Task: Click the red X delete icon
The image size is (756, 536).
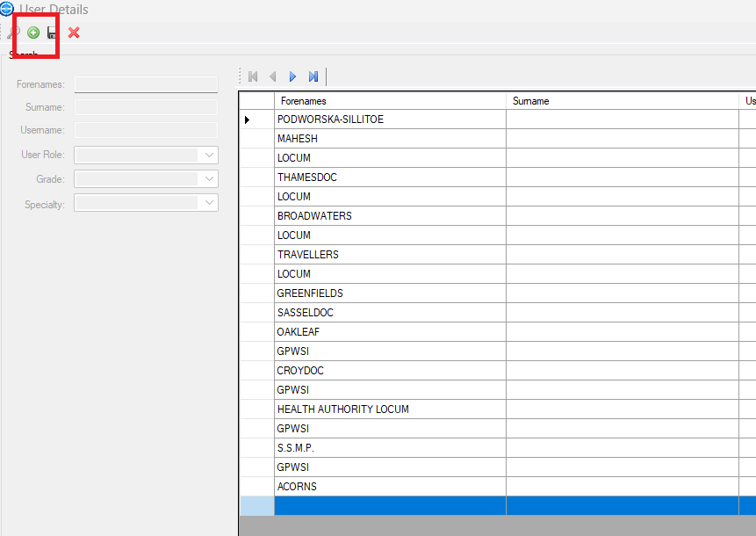Action: tap(74, 33)
